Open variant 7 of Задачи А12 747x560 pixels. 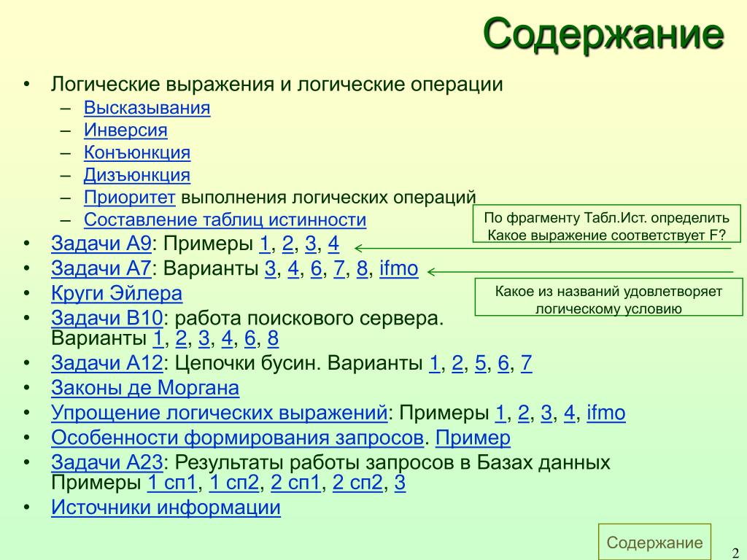tap(527, 363)
